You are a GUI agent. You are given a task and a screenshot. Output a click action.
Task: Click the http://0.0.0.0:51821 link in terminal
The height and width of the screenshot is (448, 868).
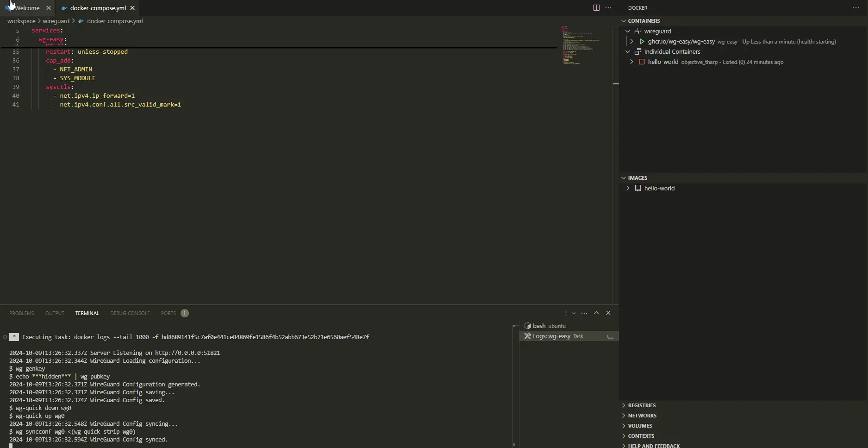click(x=187, y=353)
